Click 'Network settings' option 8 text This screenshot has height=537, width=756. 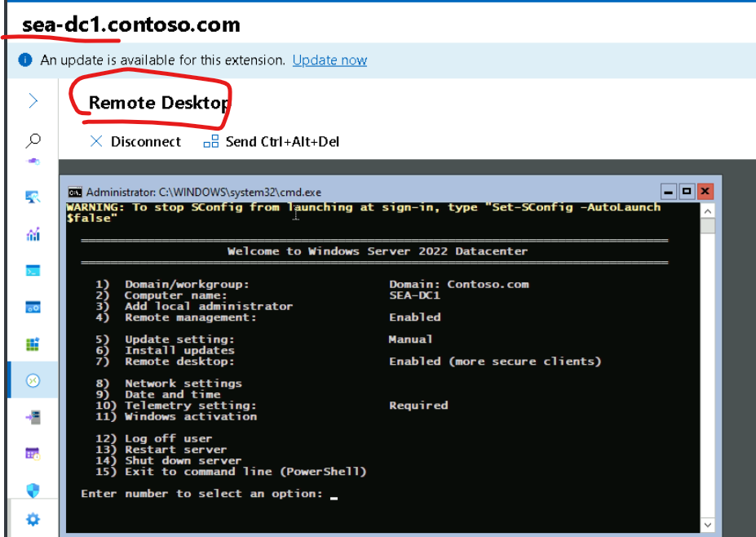183,384
